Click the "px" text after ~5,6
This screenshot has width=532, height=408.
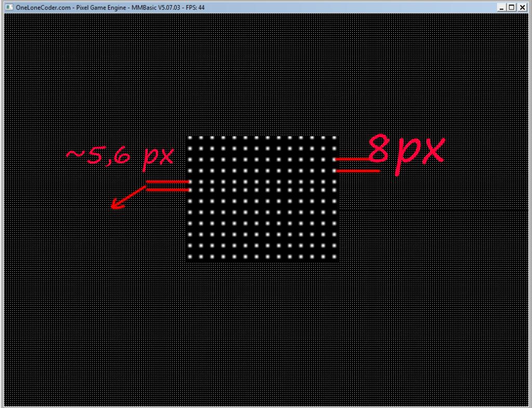point(158,156)
